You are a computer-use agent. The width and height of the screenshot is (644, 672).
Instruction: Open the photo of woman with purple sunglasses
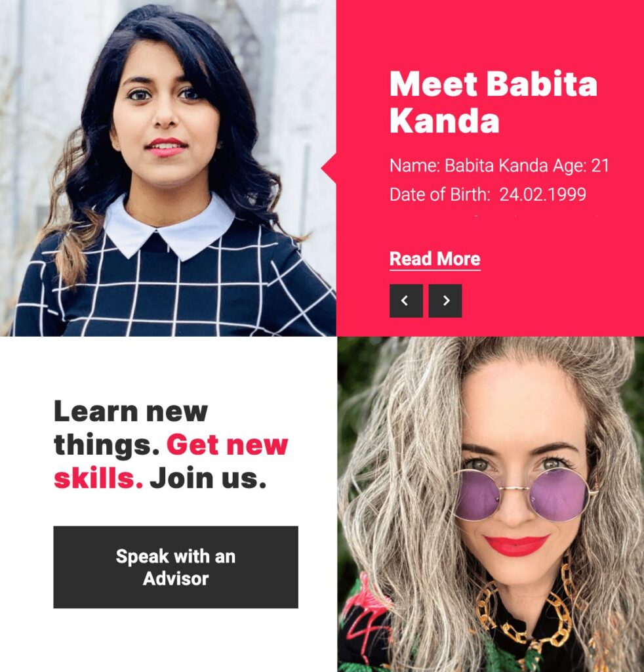[491, 505]
